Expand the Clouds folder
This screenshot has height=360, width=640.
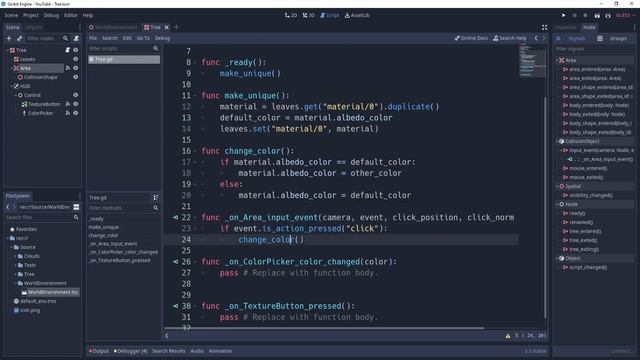coord(16,256)
